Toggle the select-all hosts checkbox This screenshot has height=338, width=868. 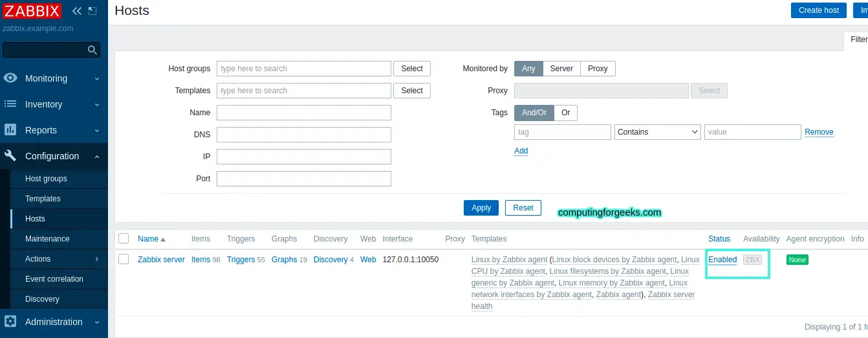click(x=124, y=239)
